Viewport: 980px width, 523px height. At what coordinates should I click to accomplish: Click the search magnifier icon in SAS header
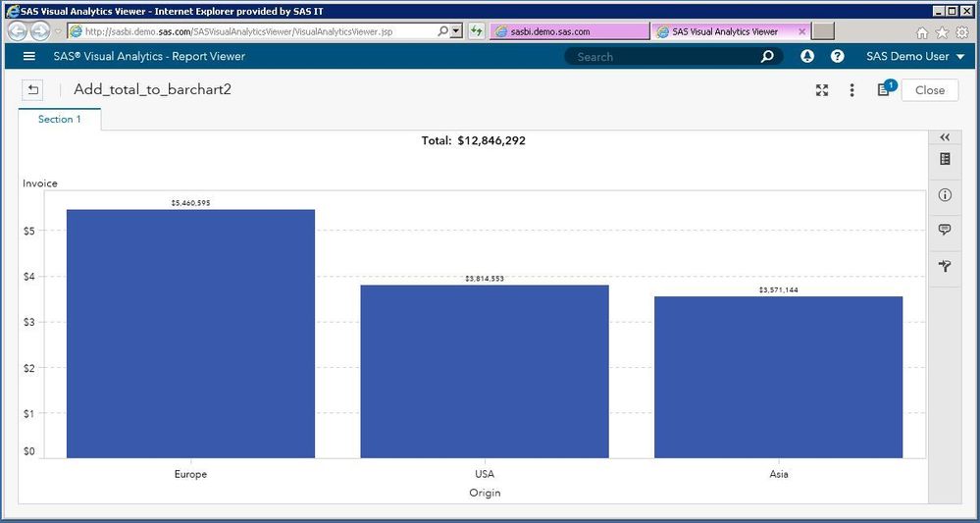coord(767,57)
